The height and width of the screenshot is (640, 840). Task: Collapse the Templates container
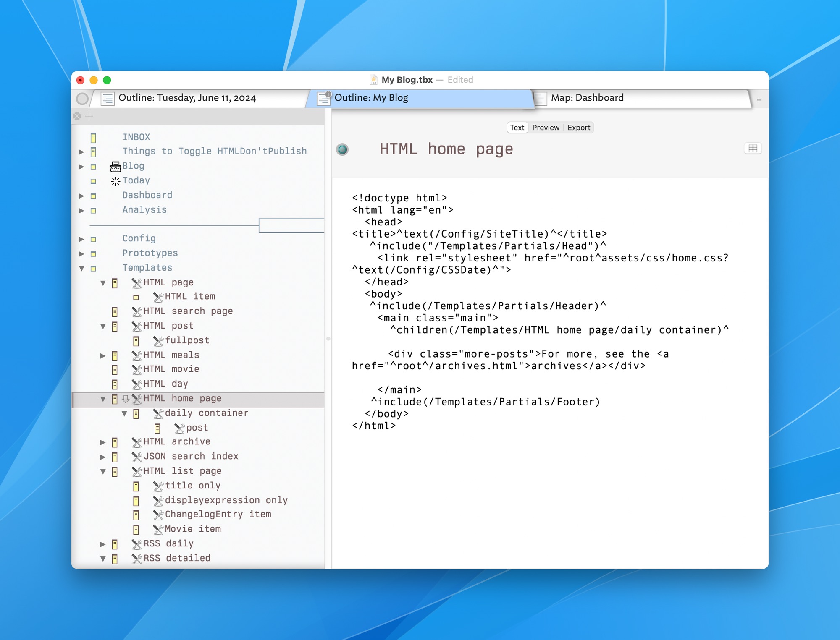(82, 268)
